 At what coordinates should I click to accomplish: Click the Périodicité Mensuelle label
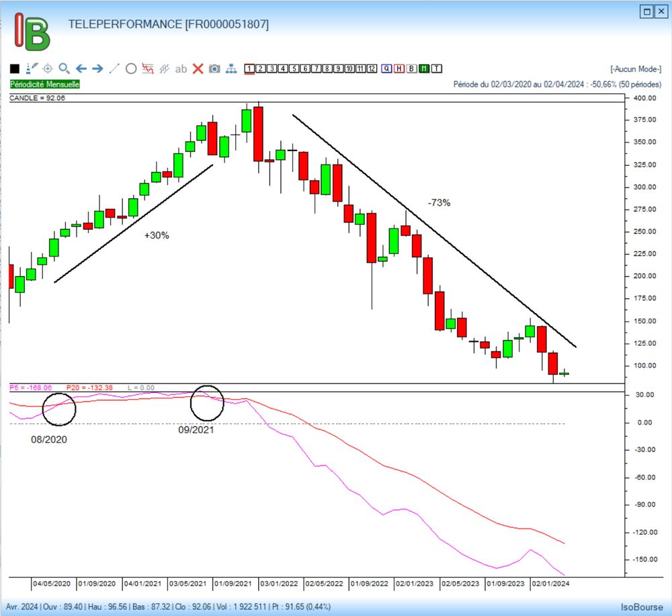[45, 85]
